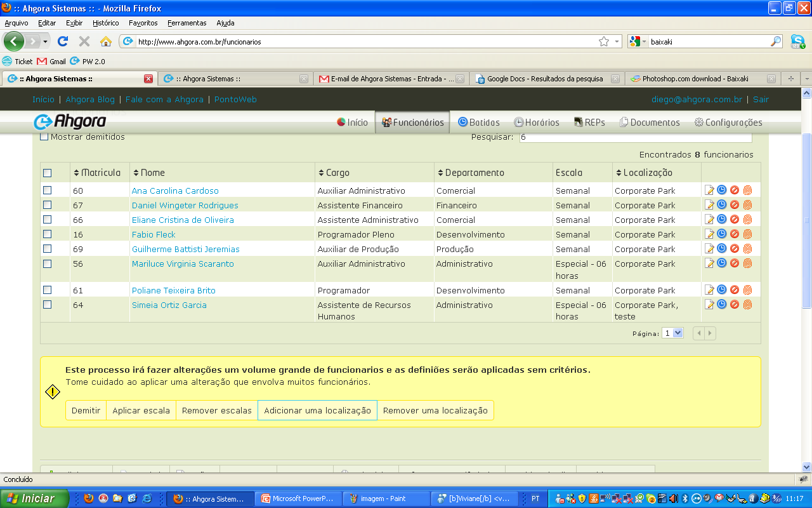Check the select-all checkbox in table header
The width and height of the screenshot is (812, 508).
click(47, 173)
